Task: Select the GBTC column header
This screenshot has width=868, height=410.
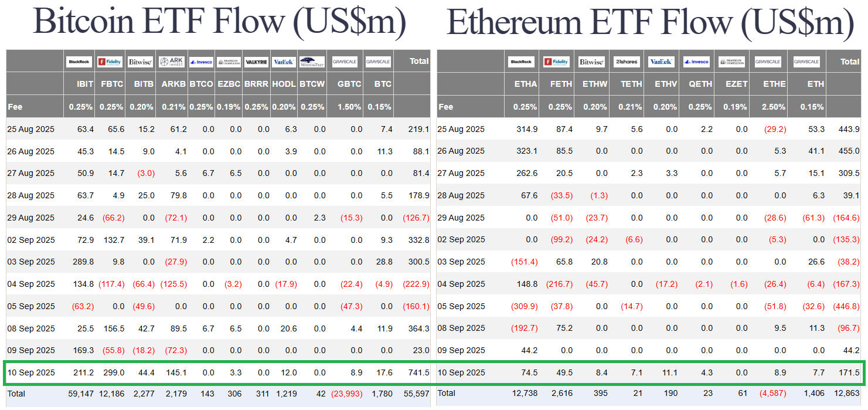Action: click(x=349, y=84)
